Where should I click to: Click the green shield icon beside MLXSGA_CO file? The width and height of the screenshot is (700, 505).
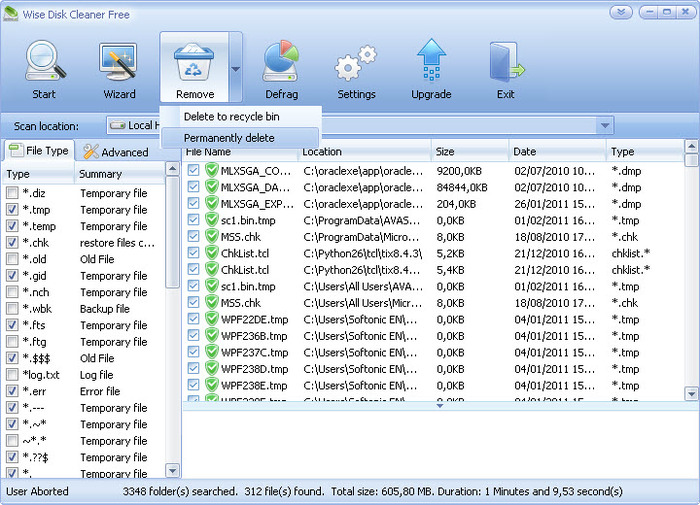click(x=211, y=171)
